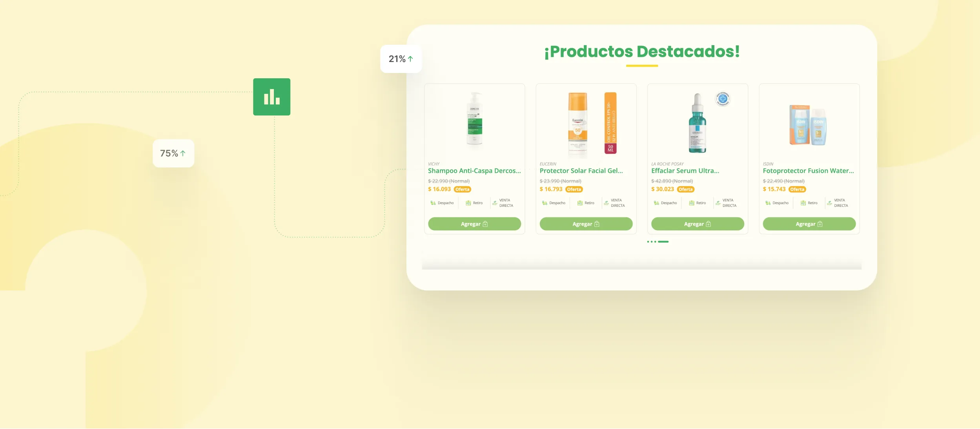Add Effaclar Serum Ultra with Agregar
Viewport: 980px width, 429px height.
(698, 224)
